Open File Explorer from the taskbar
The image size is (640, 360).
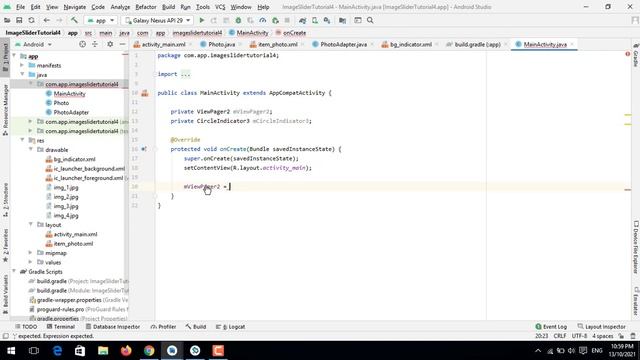click(x=103, y=351)
